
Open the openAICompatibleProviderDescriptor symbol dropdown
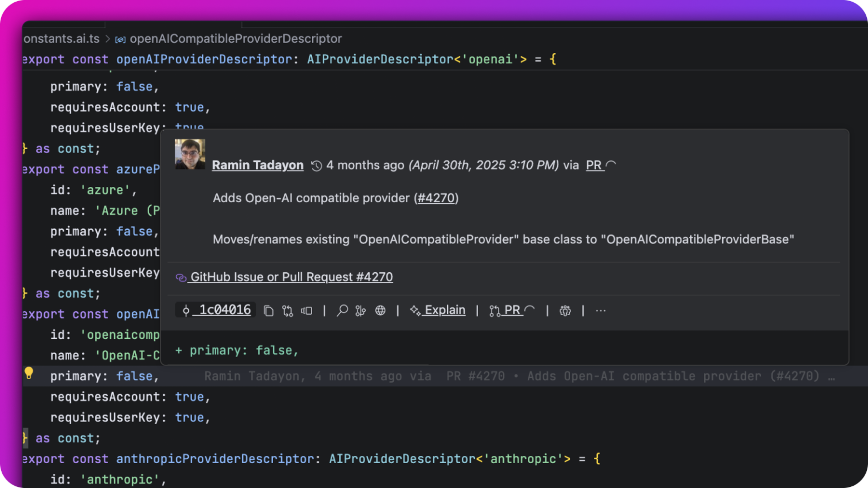(x=236, y=38)
